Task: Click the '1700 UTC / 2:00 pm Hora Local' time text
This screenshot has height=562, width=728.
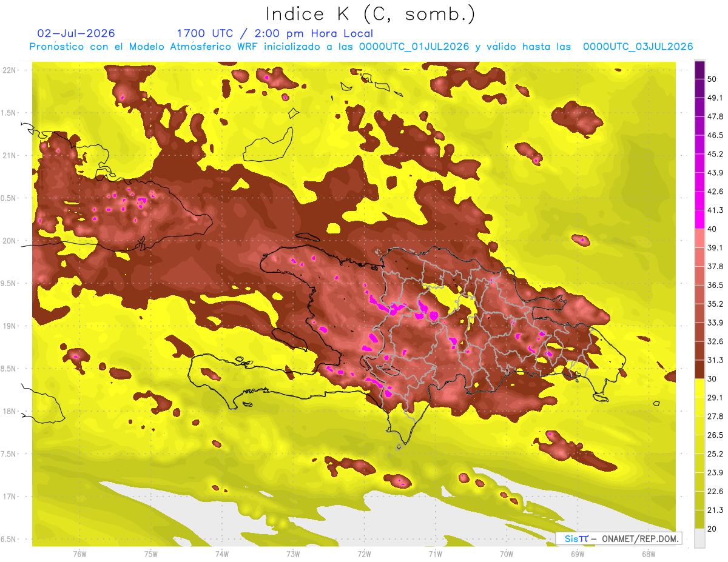Action: pyautogui.click(x=275, y=33)
